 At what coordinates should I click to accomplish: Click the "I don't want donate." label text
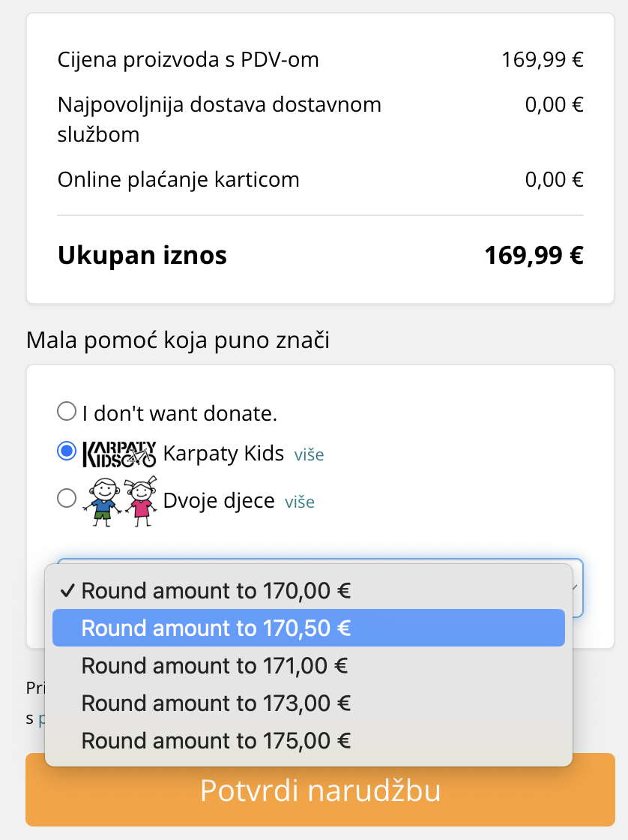coord(180,412)
